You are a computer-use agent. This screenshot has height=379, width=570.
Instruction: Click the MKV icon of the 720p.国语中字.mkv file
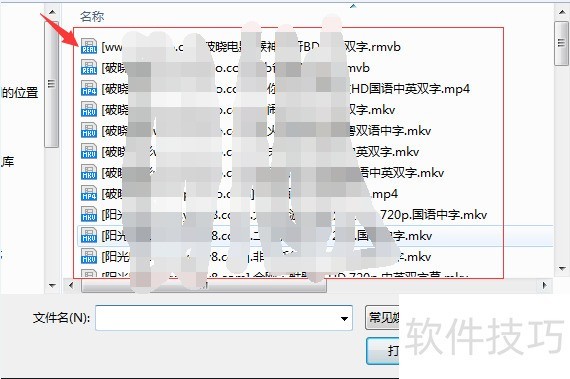[89, 214]
